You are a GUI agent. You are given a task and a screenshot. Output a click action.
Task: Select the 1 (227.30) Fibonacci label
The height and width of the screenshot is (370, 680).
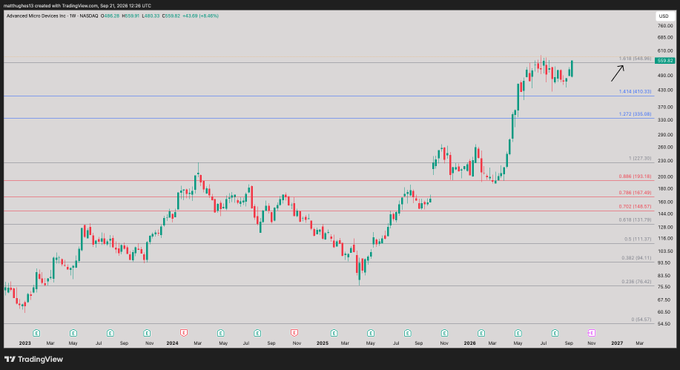click(x=640, y=158)
